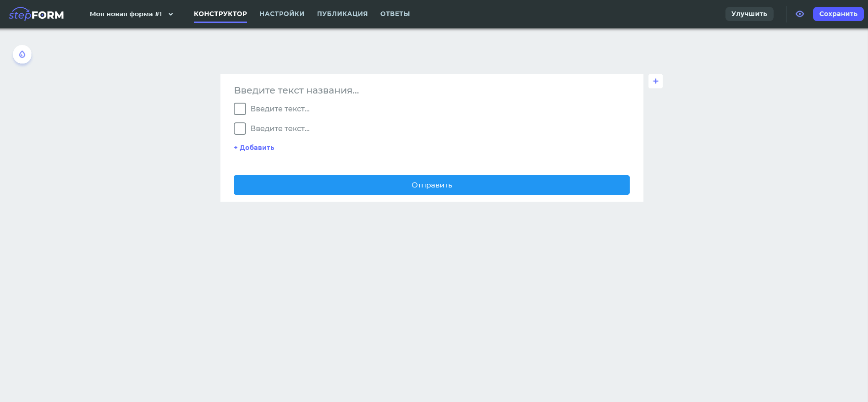Click the blue Отправить submit button
This screenshot has height=402, width=868.
pyautogui.click(x=431, y=185)
